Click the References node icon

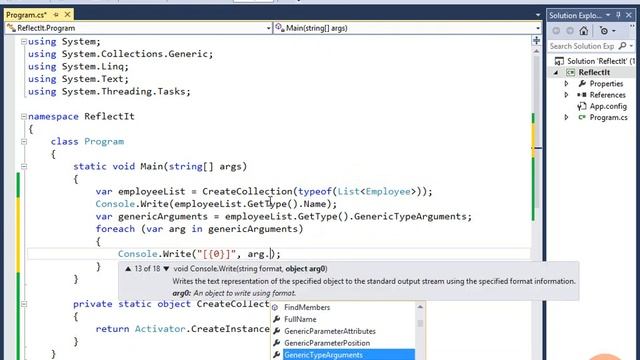(x=582, y=95)
